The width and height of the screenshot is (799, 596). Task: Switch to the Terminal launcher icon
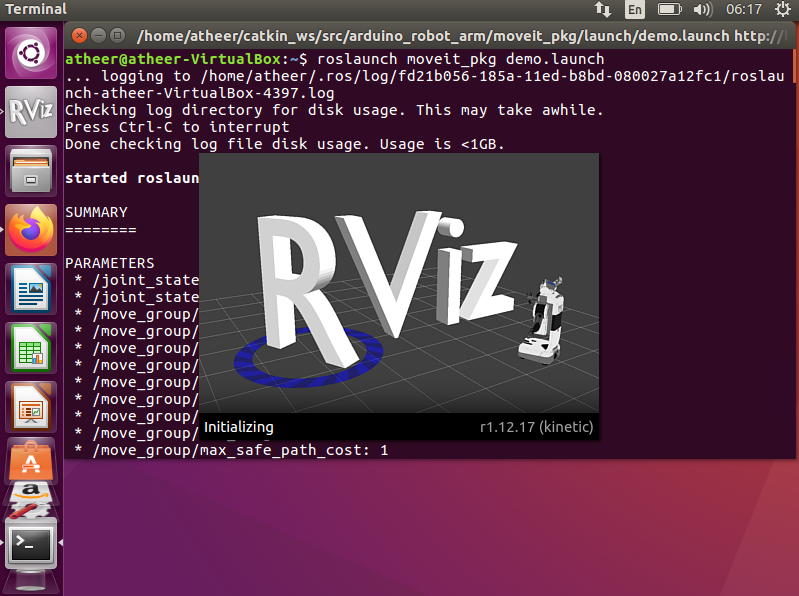[x=31, y=544]
